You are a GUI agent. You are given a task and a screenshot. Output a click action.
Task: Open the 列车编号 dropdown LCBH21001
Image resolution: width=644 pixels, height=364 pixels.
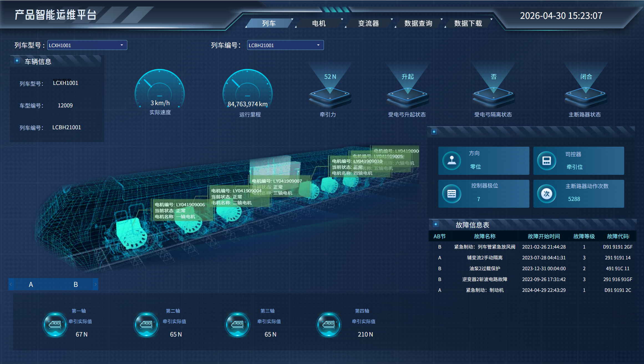(x=285, y=45)
